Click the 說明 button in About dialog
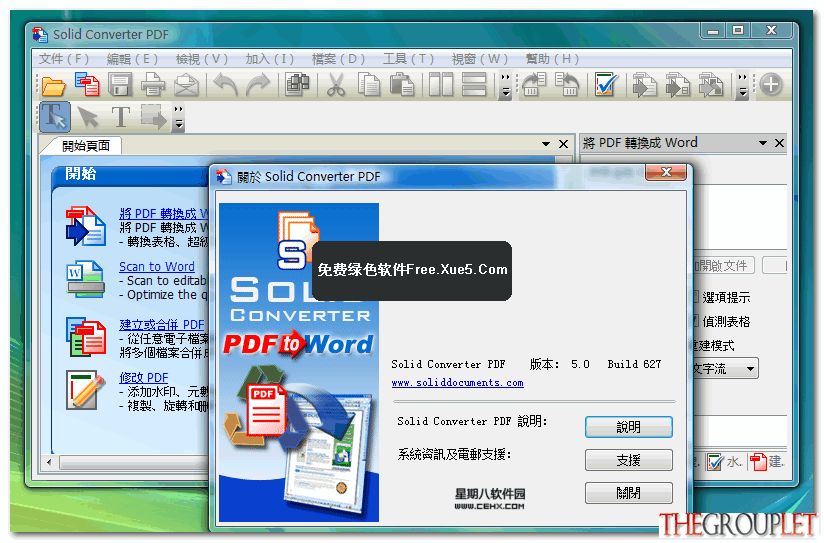Image resolution: width=824 pixels, height=543 pixels. click(629, 427)
